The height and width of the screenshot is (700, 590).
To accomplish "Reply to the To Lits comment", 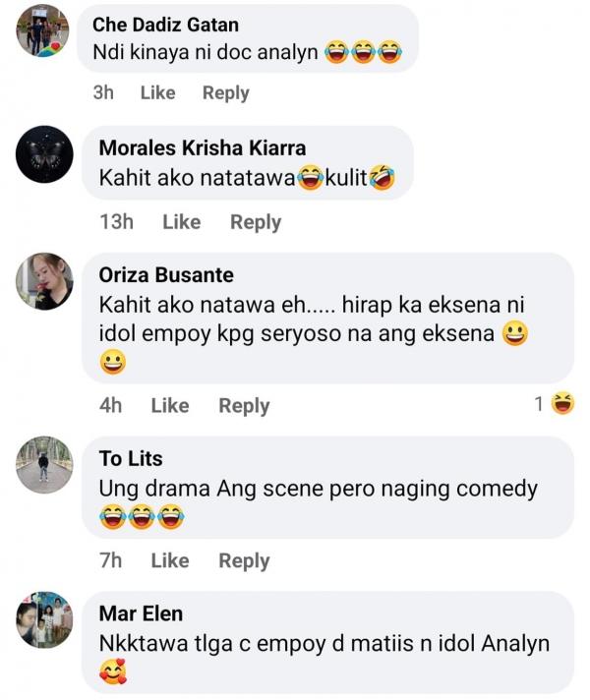I will click(x=244, y=560).
